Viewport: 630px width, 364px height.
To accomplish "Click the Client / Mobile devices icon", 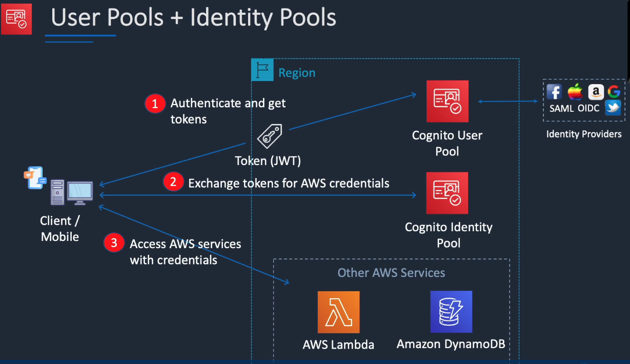I will pos(58,186).
